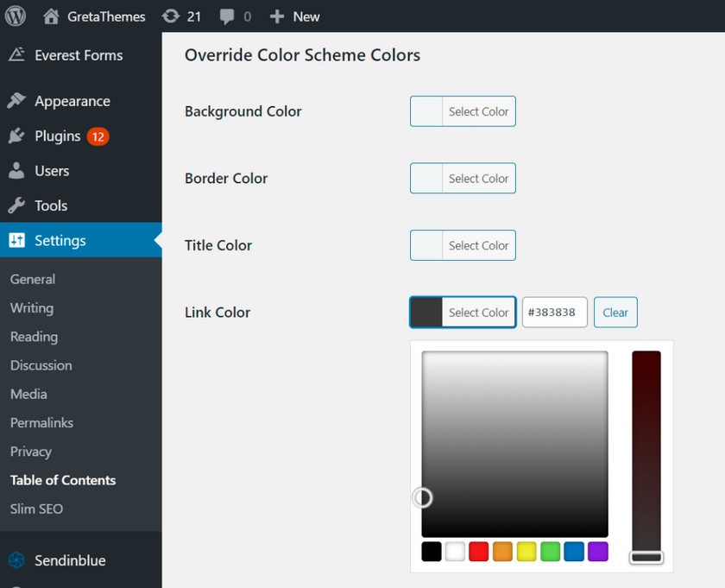Click the circular picker handle in gradient
725x588 pixels.
pyautogui.click(x=422, y=498)
